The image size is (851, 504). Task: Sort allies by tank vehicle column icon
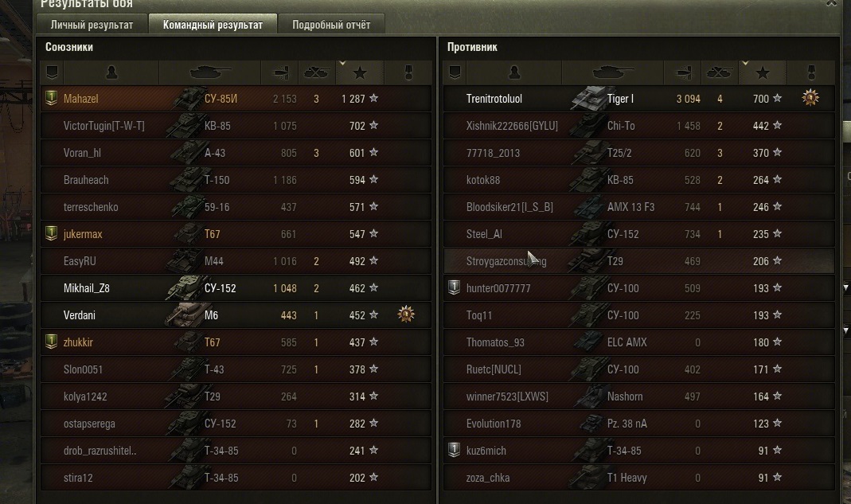coord(209,72)
